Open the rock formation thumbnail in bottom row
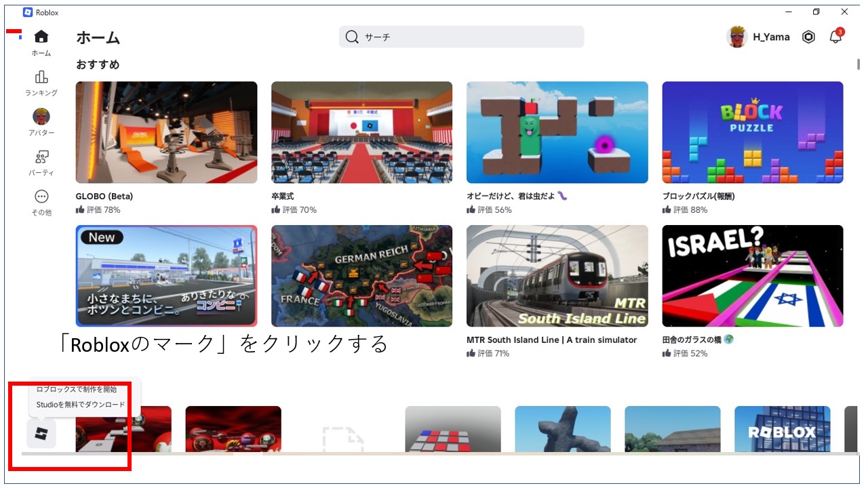The height and width of the screenshot is (488, 868). [x=563, y=429]
